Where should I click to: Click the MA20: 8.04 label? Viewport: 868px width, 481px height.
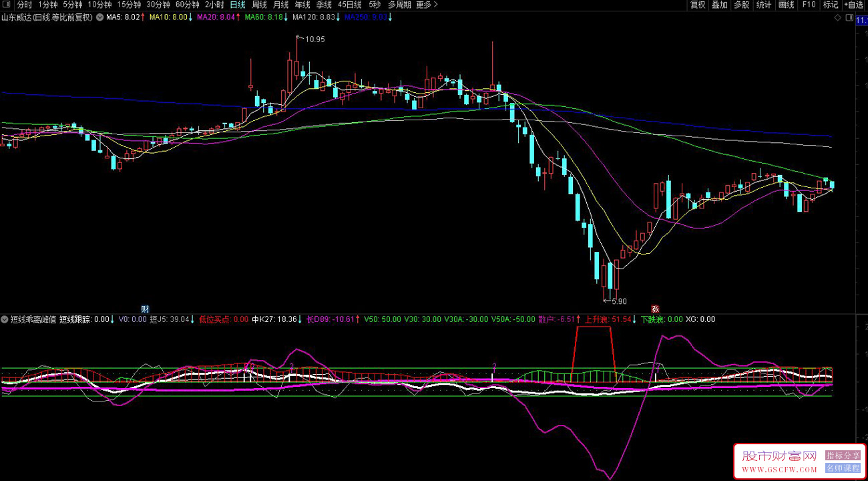(x=216, y=18)
